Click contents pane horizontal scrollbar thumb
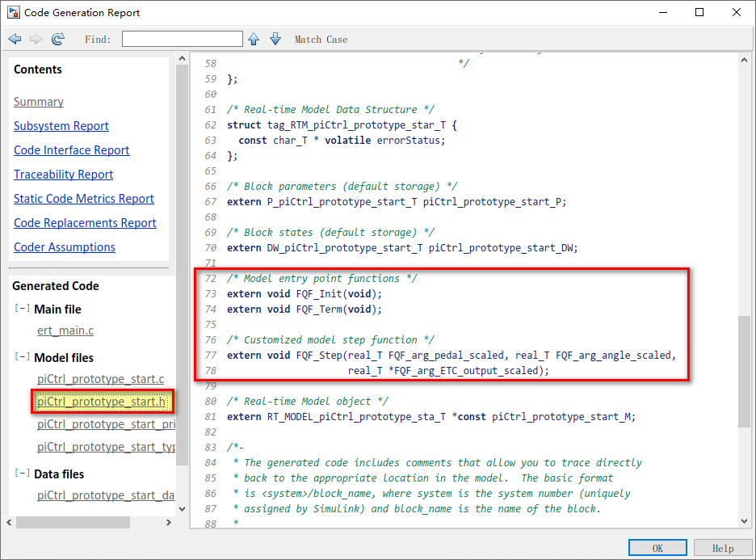The image size is (756, 560). pos(73,522)
